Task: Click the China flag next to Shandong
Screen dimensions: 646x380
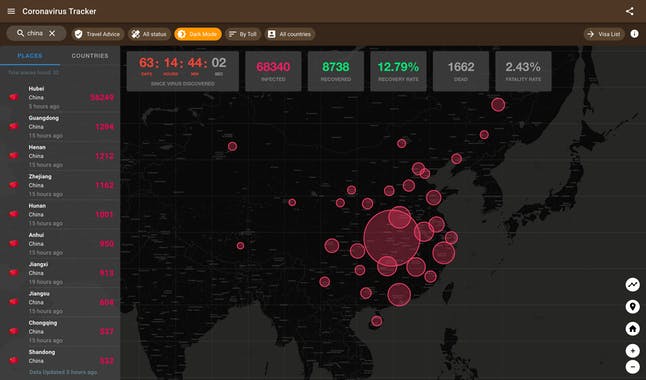Action: [14, 360]
